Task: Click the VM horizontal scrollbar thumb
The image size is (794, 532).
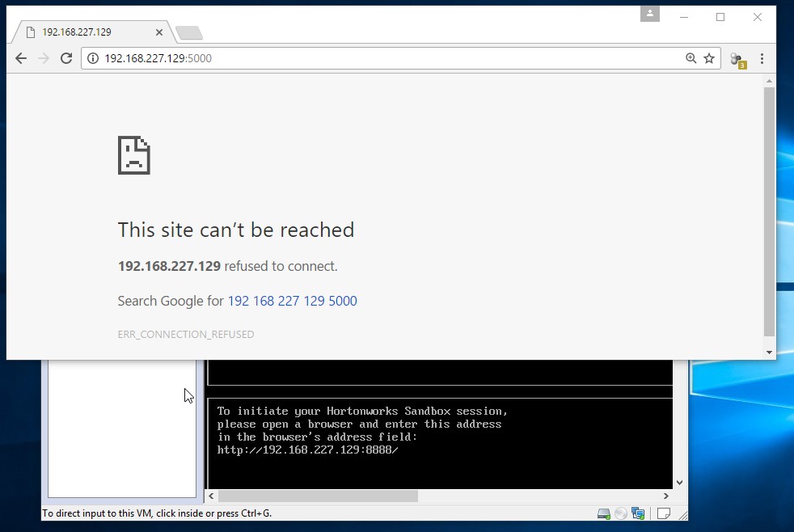Action: pyautogui.click(x=318, y=496)
